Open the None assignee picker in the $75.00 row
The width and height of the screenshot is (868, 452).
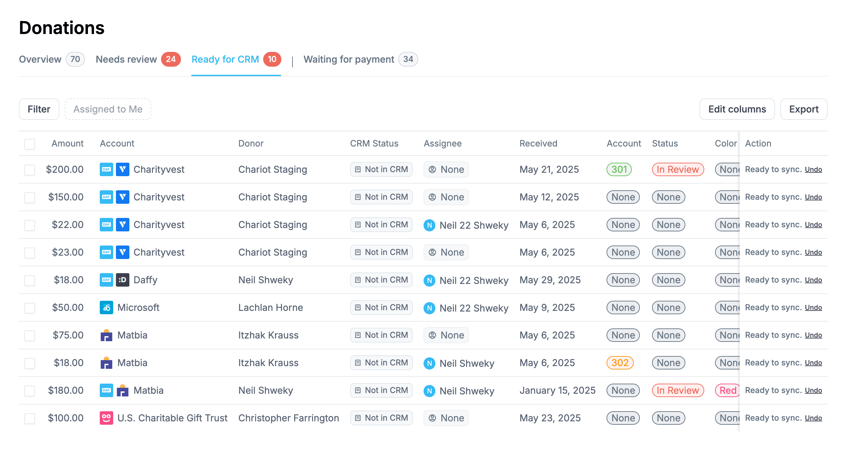tap(446, 335)
